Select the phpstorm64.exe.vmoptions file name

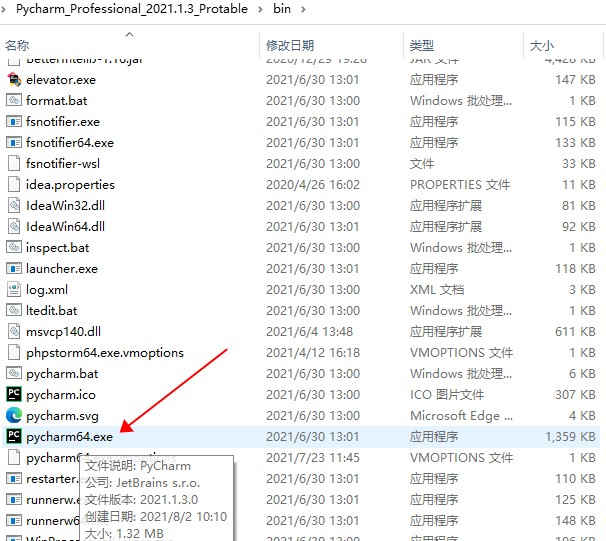point(105,353)
